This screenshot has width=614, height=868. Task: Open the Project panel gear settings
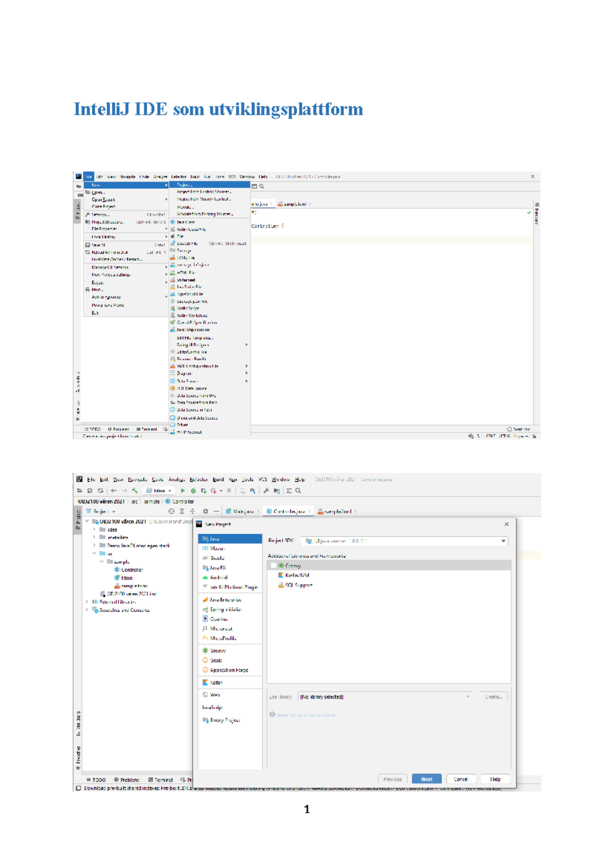[x=205, y=511]
